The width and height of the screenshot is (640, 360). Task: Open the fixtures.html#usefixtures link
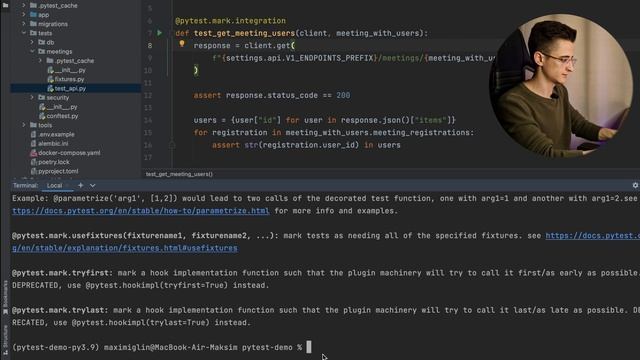[124, 248]
